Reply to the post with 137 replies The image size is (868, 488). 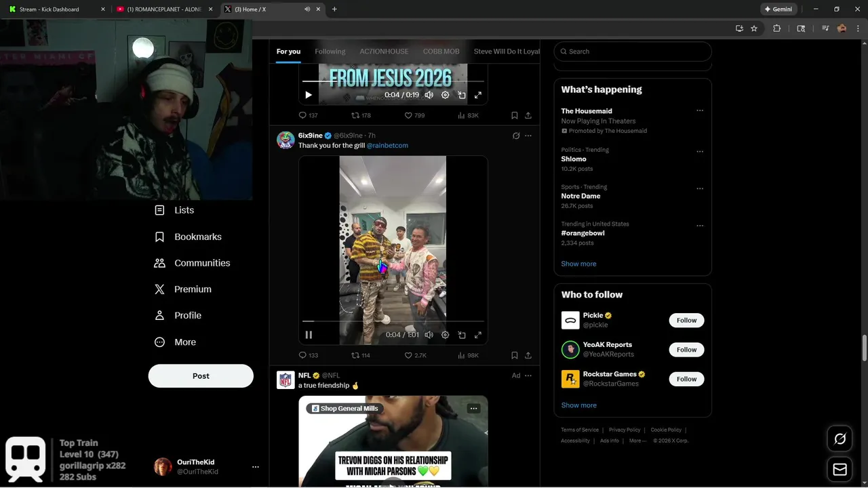click(309, 115)
